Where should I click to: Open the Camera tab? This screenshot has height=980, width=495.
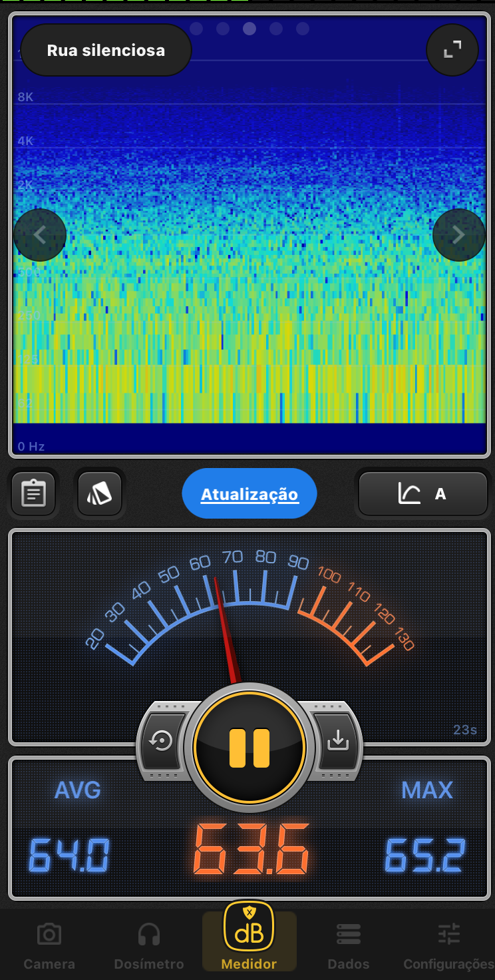(x=49, y=945)
